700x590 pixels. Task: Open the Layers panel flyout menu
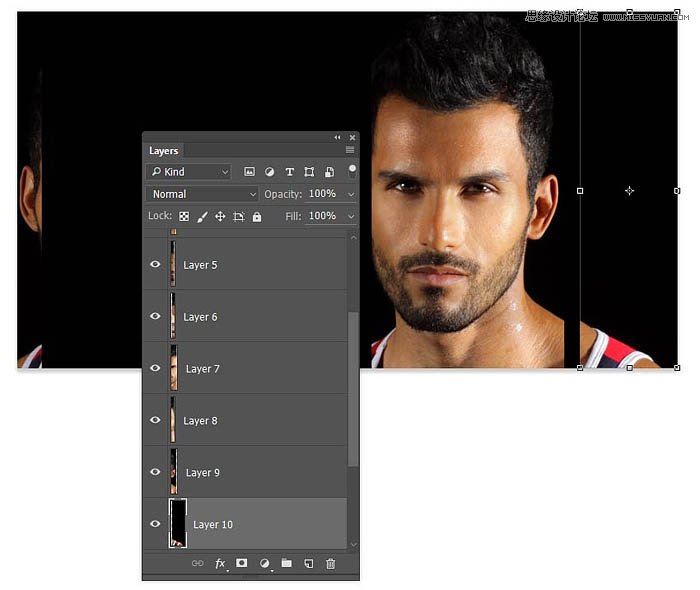click(349, 150)
